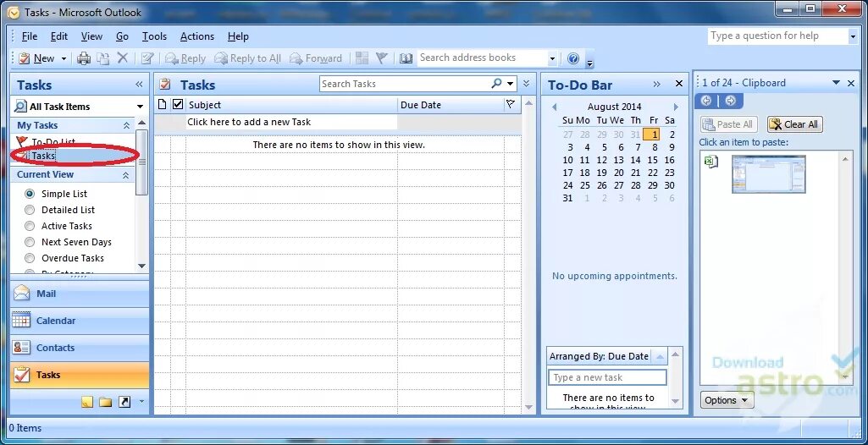Screen dimensions: 868x445
Task: Go to previous month in calendar
Action: [554, 107]
